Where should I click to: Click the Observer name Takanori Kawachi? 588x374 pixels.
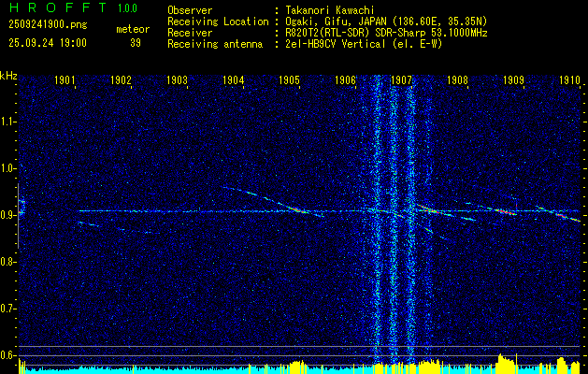tap(330, 10)
